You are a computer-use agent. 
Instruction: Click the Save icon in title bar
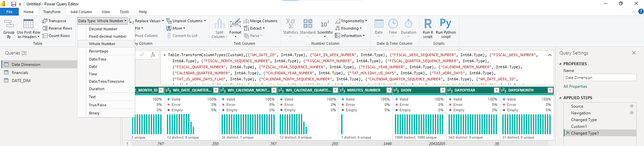click(14, 4)
